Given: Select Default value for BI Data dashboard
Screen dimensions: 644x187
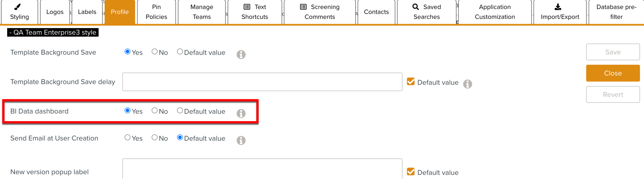Looking at the screenshot, I should point(180,111).
